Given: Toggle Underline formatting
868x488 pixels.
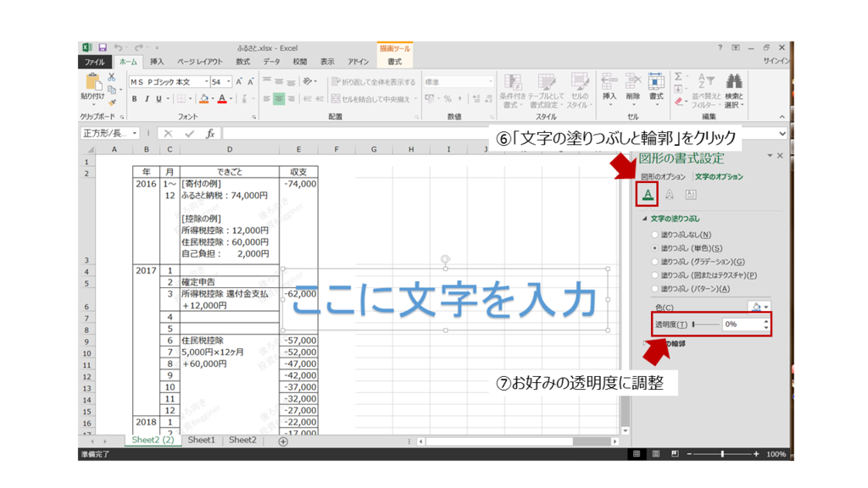Looking at the screenshot, I should pyautogui.click(x=159, y=99).
